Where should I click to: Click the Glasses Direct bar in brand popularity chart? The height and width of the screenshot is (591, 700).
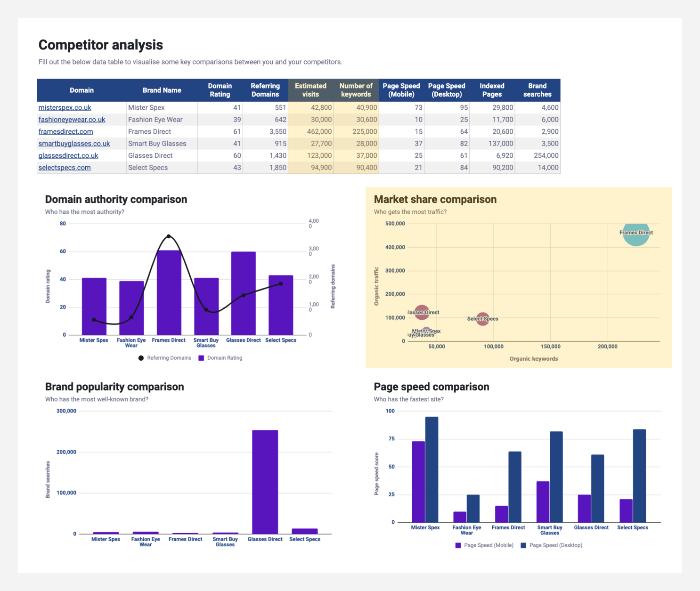pos(265,482)
